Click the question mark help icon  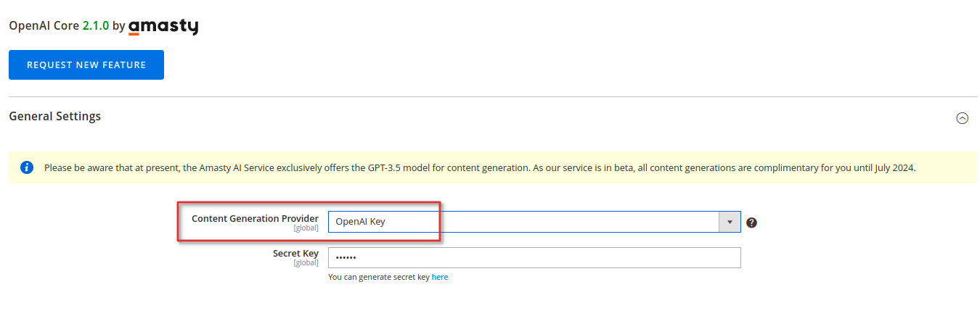(x=751, y=223)
